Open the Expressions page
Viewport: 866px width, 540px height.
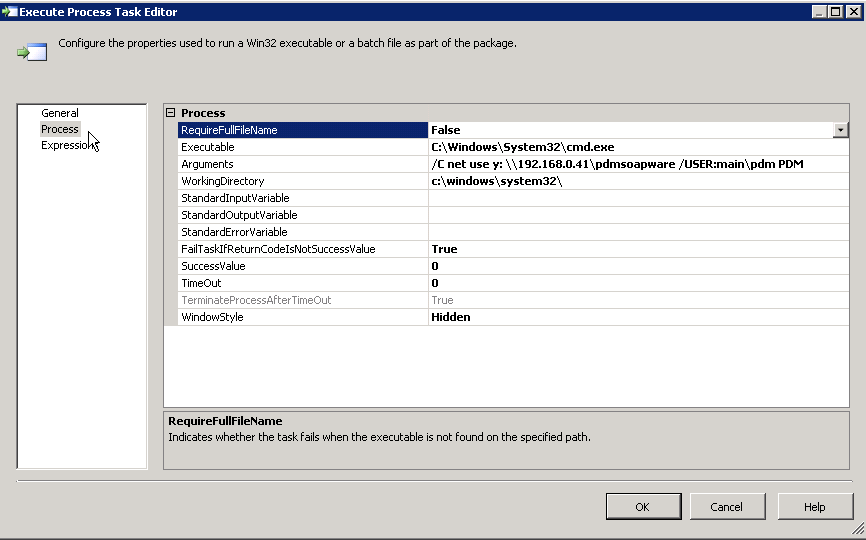[x=66, y=145]
